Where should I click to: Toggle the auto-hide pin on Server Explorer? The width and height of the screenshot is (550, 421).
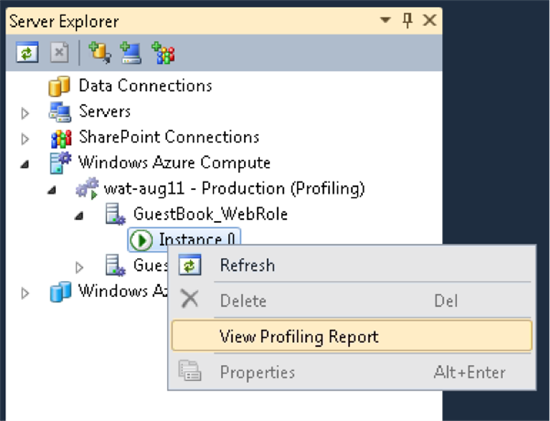(407, 20)
